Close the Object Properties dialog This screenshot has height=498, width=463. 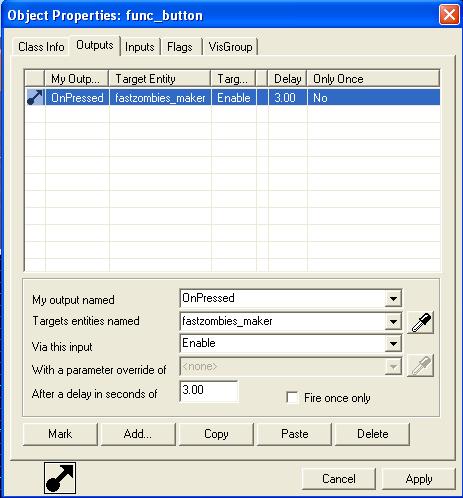[x=449, y=15]
